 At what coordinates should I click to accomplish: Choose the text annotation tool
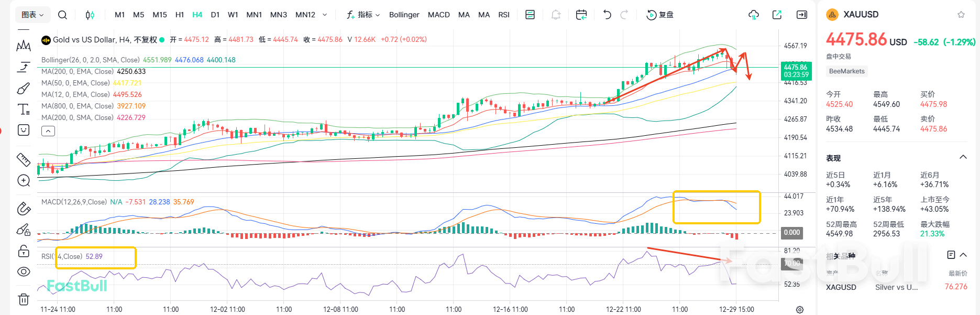click(x=24, y=109)
